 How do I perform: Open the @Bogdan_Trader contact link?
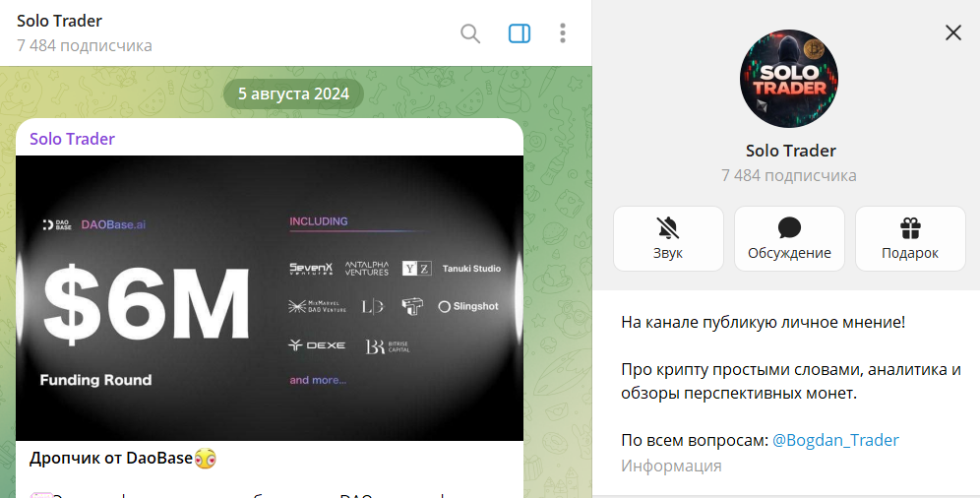[x=835, y=440]
